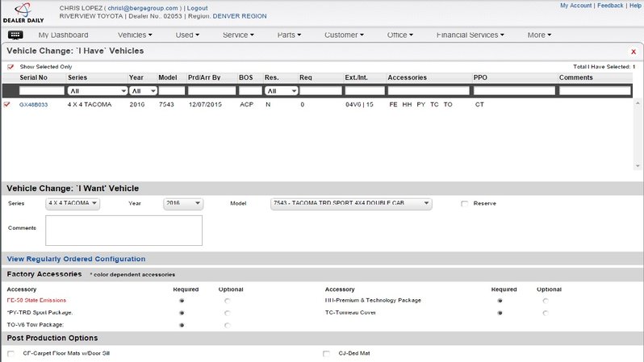Click the Logout link
Screen dimensions: 644x362
click(x=197, y=8)
